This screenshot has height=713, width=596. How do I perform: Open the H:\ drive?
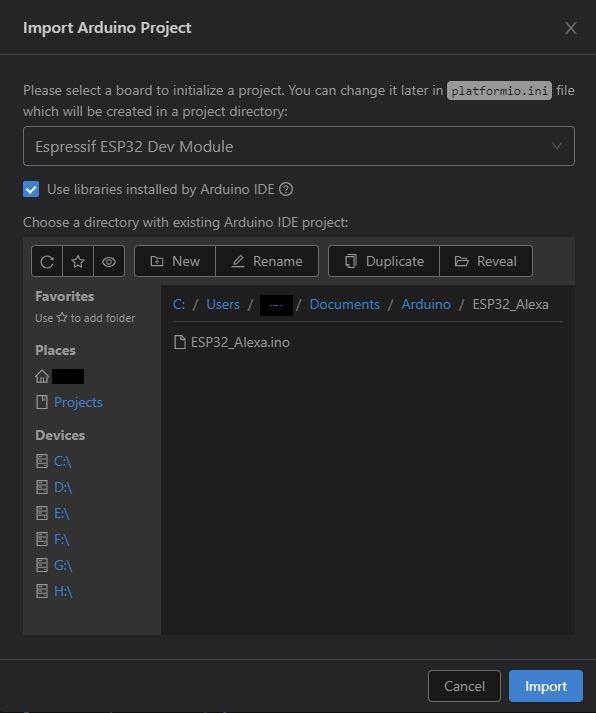(54, 591)
